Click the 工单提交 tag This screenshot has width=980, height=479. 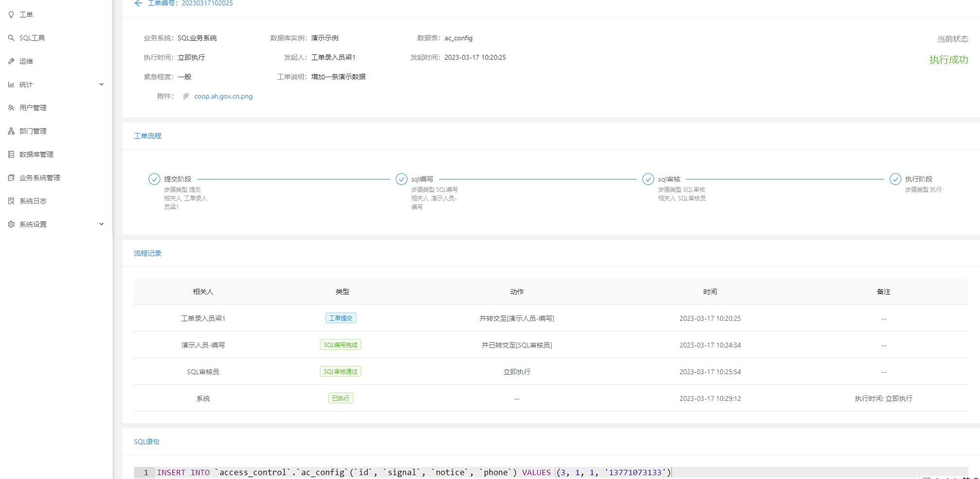[x=340, y=318]
